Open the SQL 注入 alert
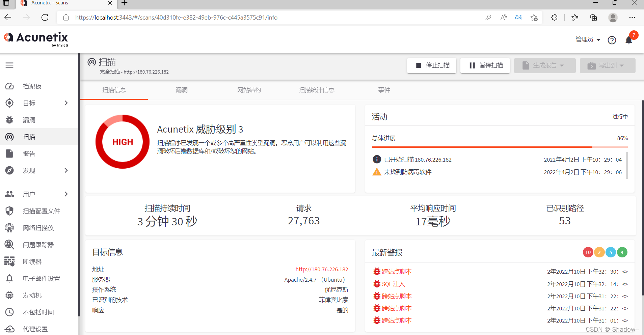 393,284
